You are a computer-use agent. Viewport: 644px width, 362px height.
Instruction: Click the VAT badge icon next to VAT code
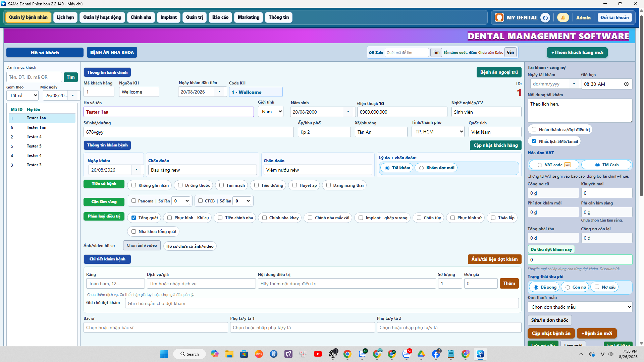pyautogui.click(x=568, y=165)
